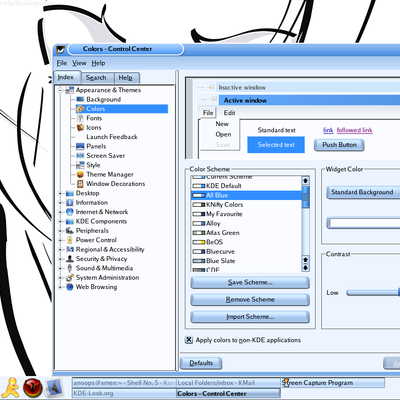Click the Peripherals category icon
The width and height of the screenshot is (400, 400).
[x=69, y=231]
